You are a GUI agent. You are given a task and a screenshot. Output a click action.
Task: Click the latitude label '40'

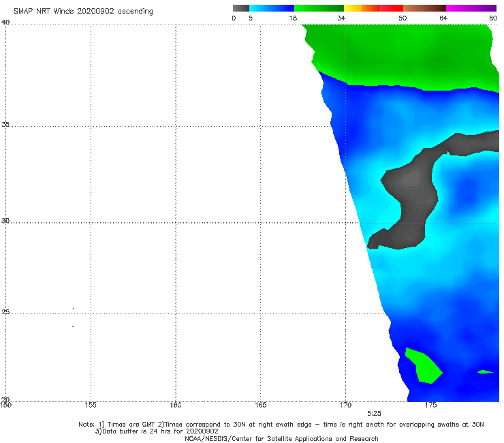(x=5, y=22)
